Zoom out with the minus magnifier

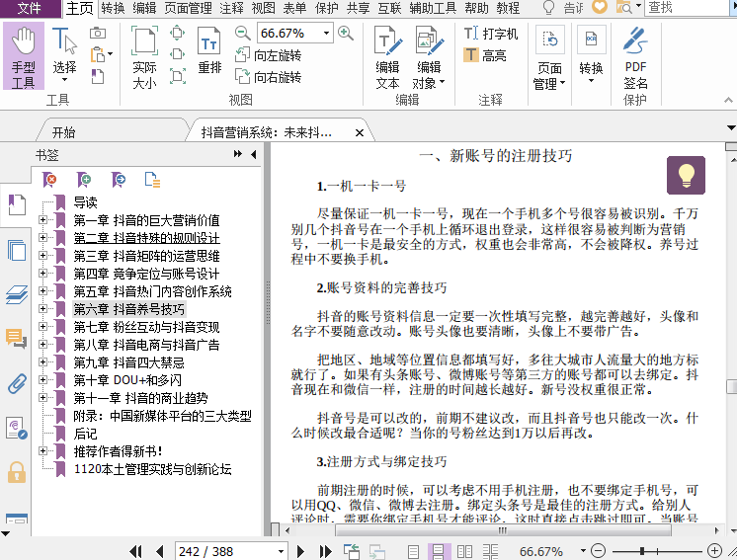[242, 33]
